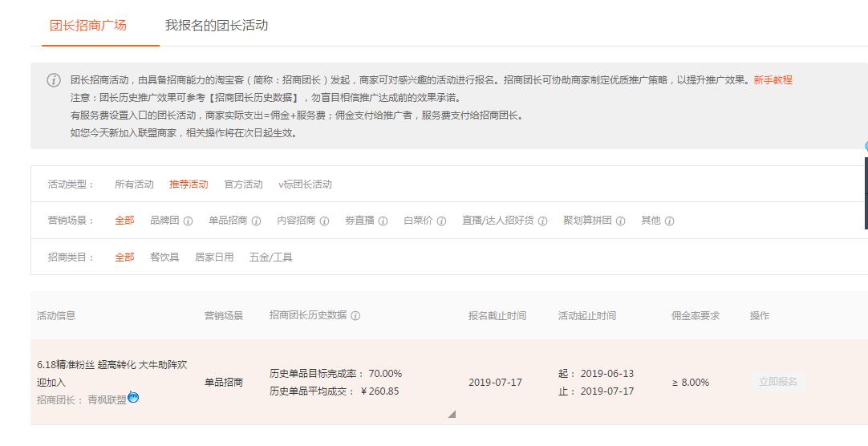Click info icon next to 品牌团
Image resolution: width=868 pixels, height=446 pixels.
[189, 221]
